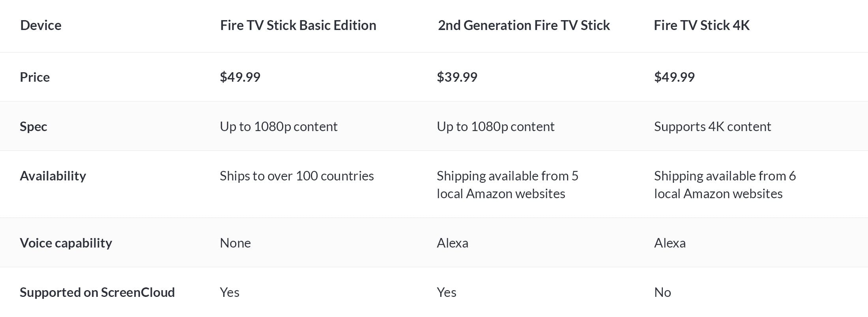Image resolution: width=868 pixels, height=317 pixels.
Task: Click Alexa under Fire TV Stick 4K
Action: (670, 243)
